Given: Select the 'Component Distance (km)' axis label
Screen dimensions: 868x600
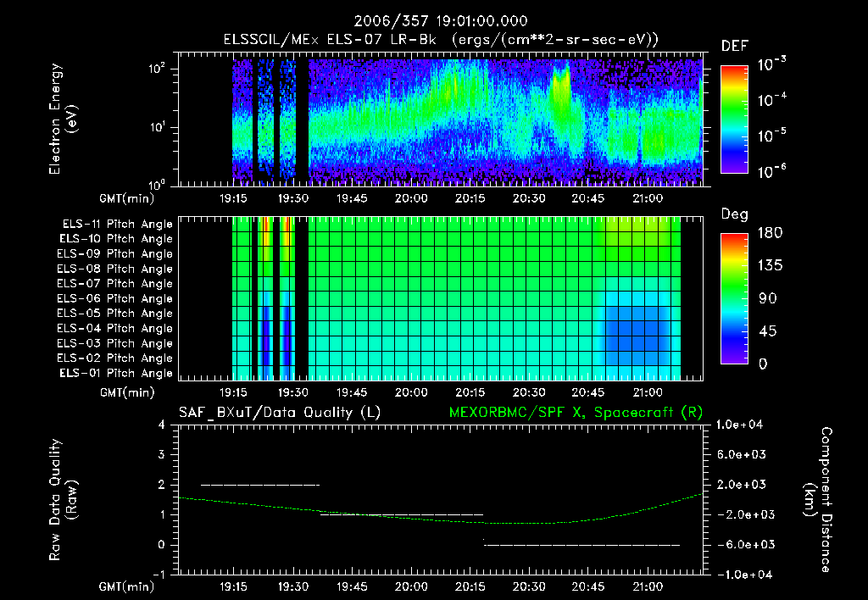Looking at the screenshot, I should coord(818,500).
